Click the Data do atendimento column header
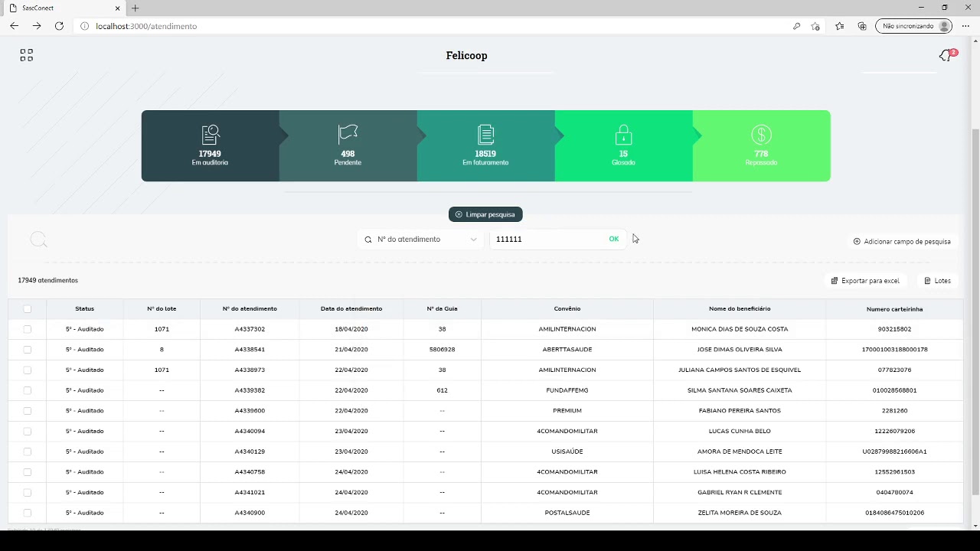This screenshot has width=980, height=551. point(351,309)
